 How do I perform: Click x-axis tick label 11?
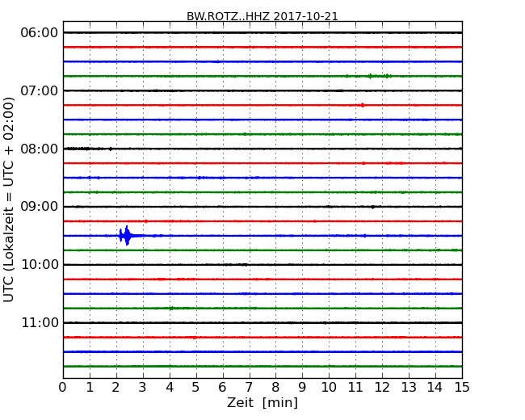click(x=355, y=388)
